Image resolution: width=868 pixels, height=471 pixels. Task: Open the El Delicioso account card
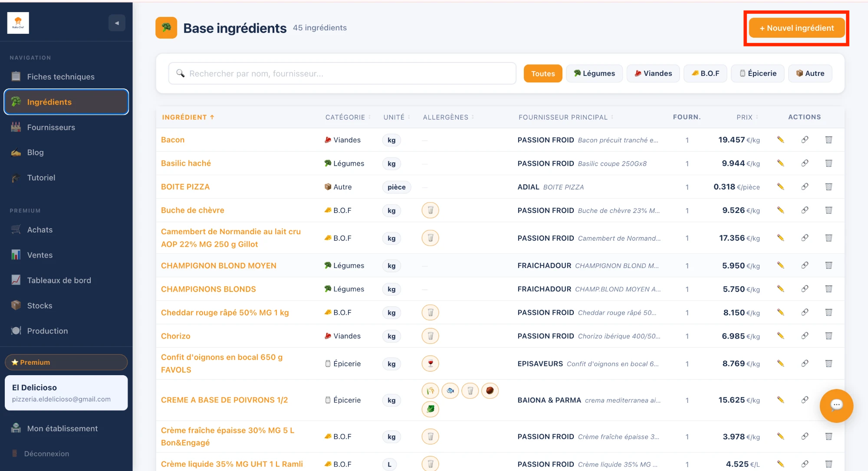tap(66, 392)
